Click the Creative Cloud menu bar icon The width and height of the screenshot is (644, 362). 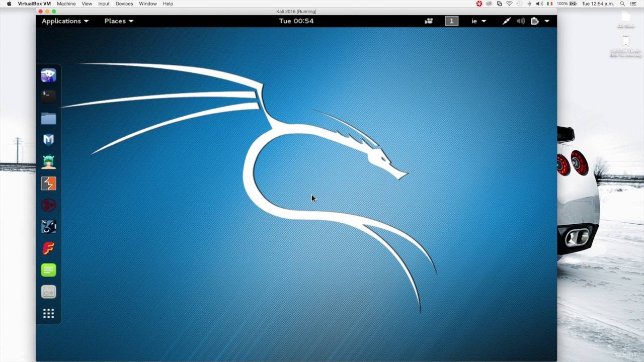[489, 4]
